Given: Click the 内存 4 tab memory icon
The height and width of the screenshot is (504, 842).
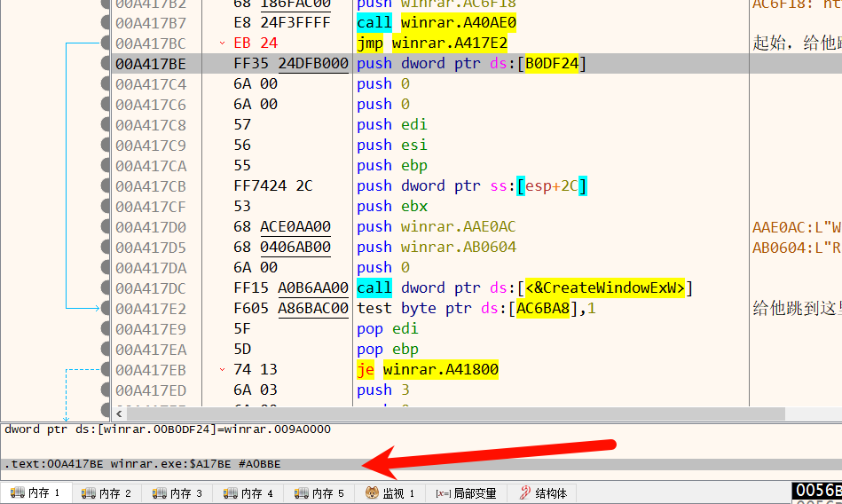Looking at the screenshot, I should click(231, 493).
